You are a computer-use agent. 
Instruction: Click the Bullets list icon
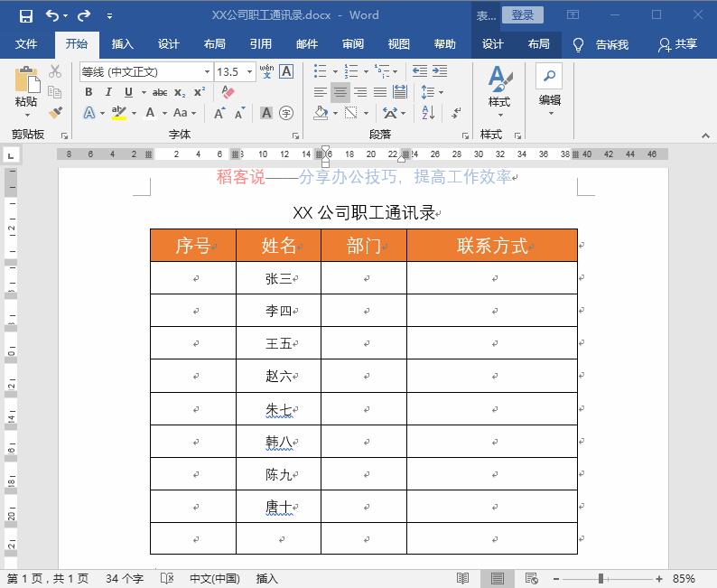click(321, 71)
